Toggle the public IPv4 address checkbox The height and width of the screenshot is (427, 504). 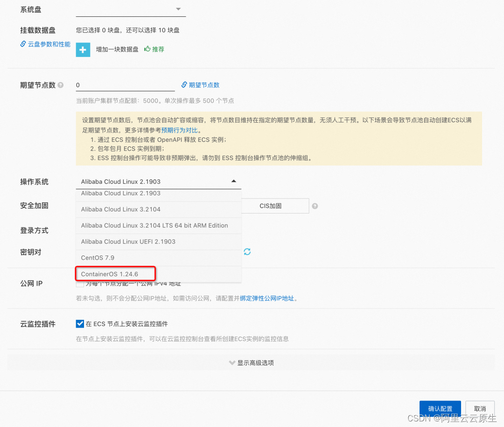80,284
